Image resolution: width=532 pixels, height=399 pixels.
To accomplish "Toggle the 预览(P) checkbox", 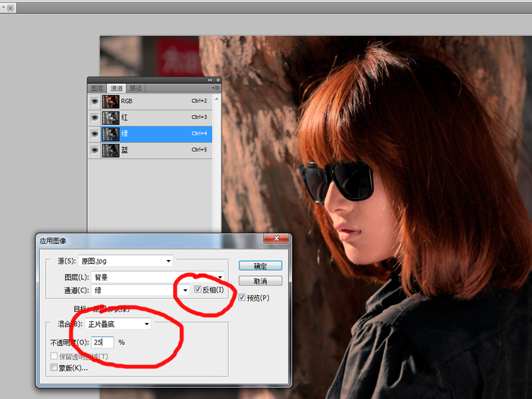I will click(x=242, y=297).
